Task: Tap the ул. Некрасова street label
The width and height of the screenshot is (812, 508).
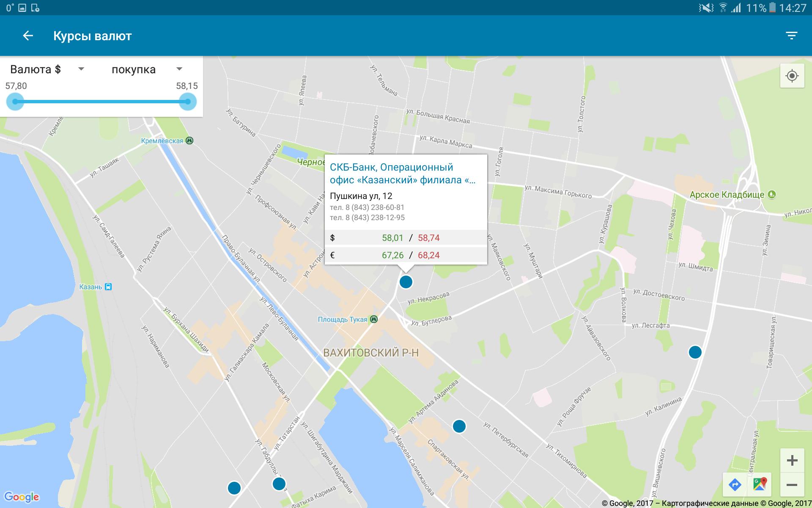Action: click(x=428, y=298)
